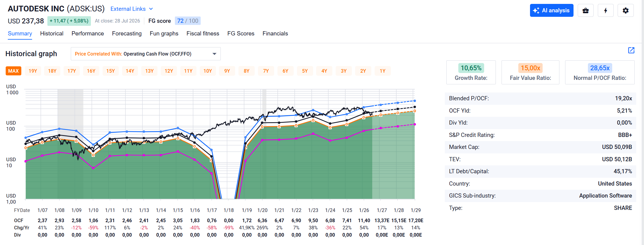
Task: Select the MAX time range
Action: (x=13, y=71)
